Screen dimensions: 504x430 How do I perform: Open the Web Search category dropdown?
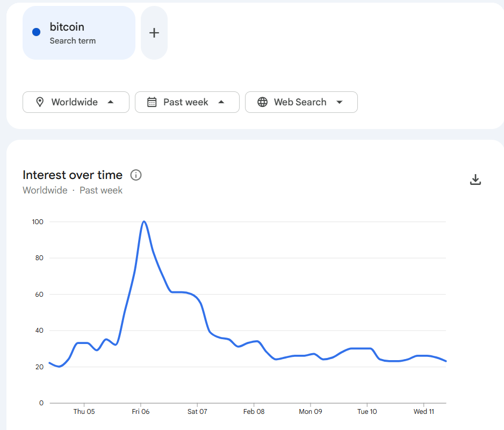point(301,102)
